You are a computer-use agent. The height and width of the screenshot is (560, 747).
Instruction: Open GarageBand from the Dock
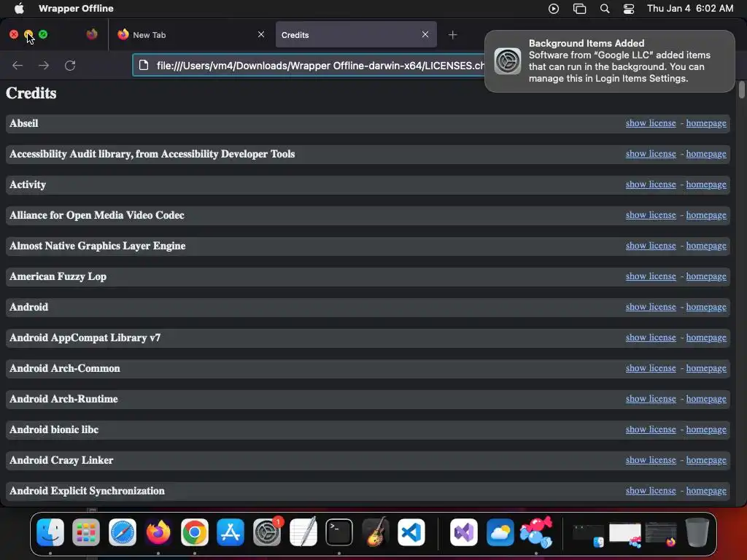pyautogui.click(x=375, y=532)
